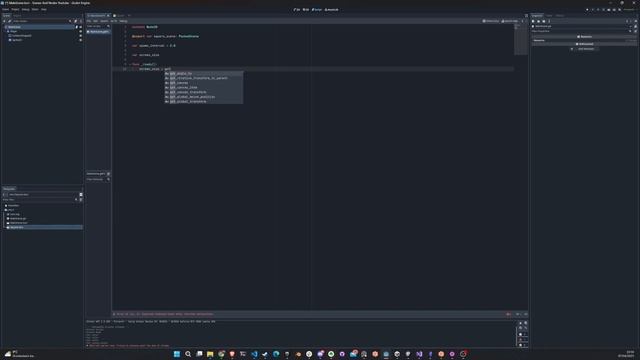This screenshot has width=640, height=360.
Task: Click Search Help button
Action: coord(510,21)
